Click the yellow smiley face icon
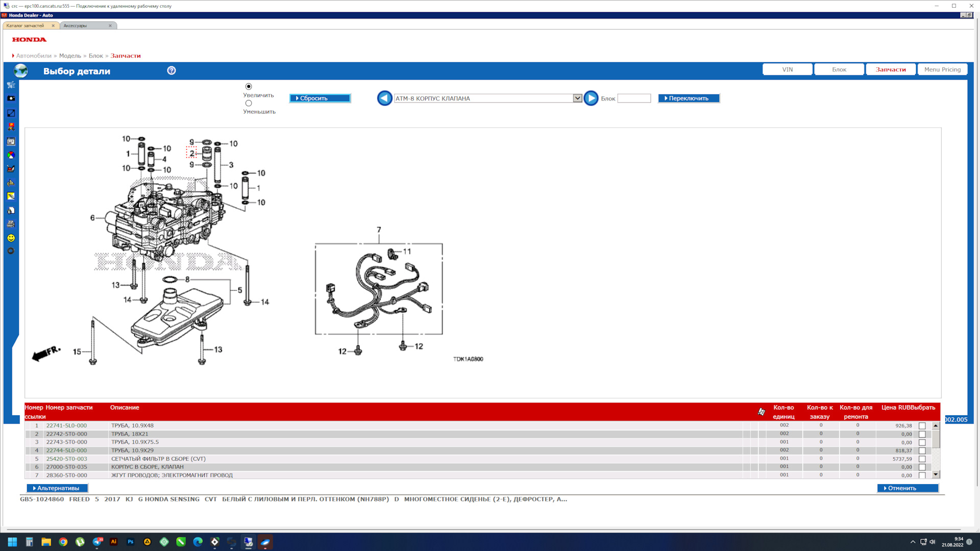This screenshot has width=980, height=551. click(x=11, y=238)
